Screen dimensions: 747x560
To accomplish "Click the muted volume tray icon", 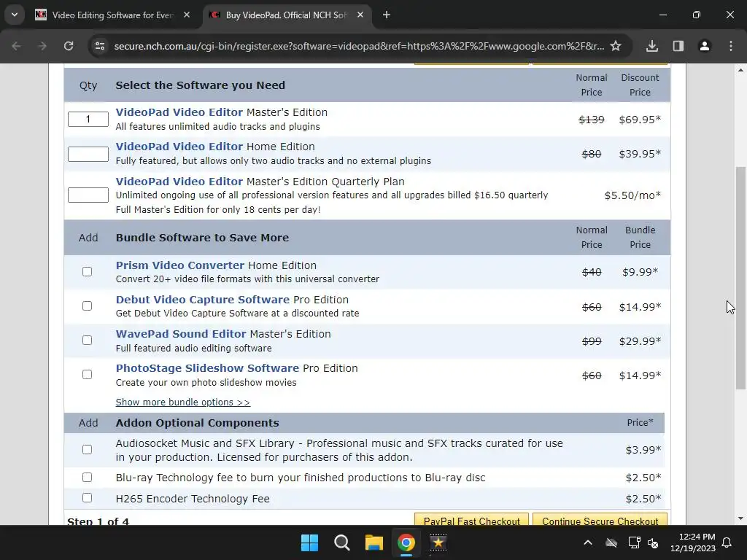I will [x=653, y=542].
